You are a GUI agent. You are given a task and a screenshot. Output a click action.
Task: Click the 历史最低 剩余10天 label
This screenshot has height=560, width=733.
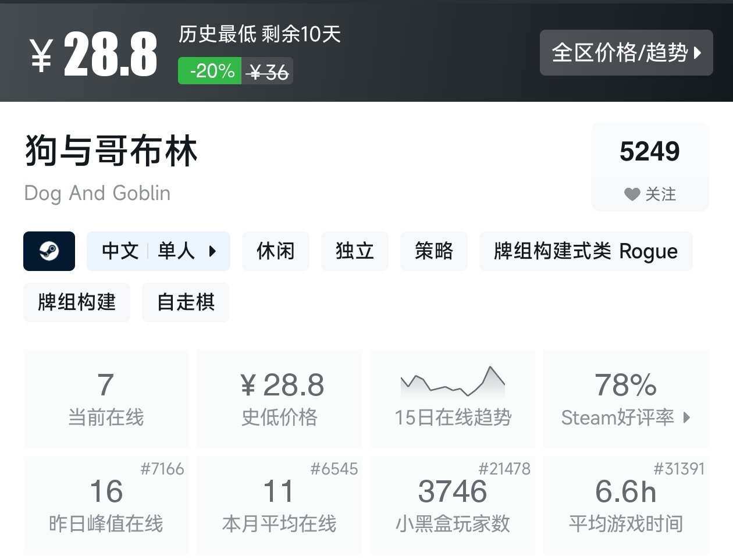(259, 34)
